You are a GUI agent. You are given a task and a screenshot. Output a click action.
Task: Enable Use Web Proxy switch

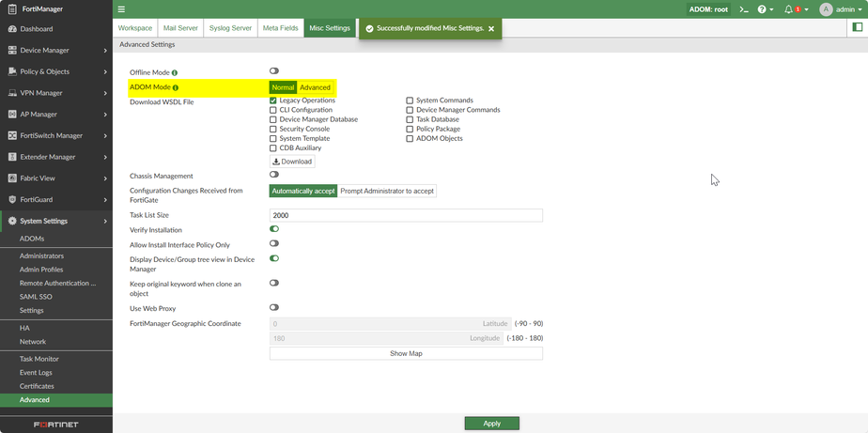coord(274,307)
